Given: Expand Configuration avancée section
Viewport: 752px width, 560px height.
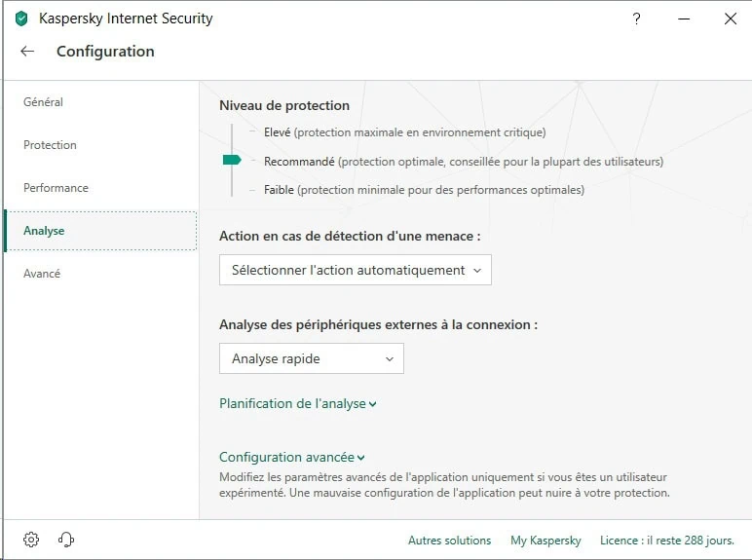Looking at the screenshot, I should (291, 457).
